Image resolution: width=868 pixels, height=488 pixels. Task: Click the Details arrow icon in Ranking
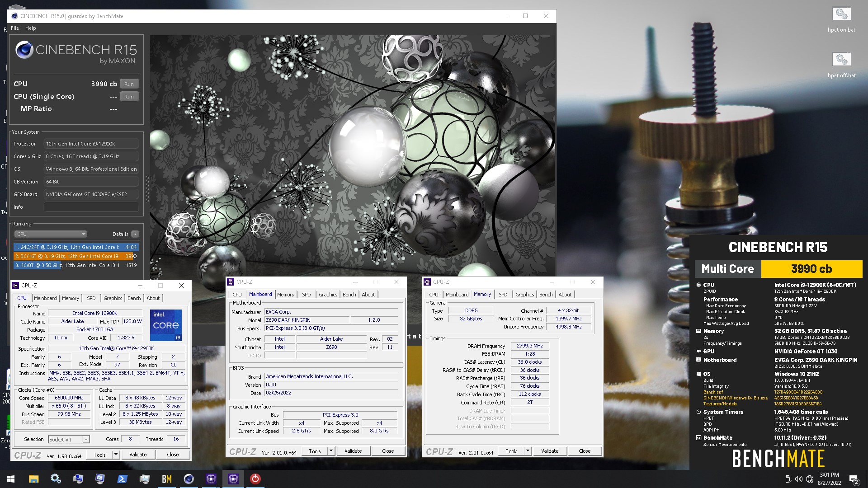point(135,234)
